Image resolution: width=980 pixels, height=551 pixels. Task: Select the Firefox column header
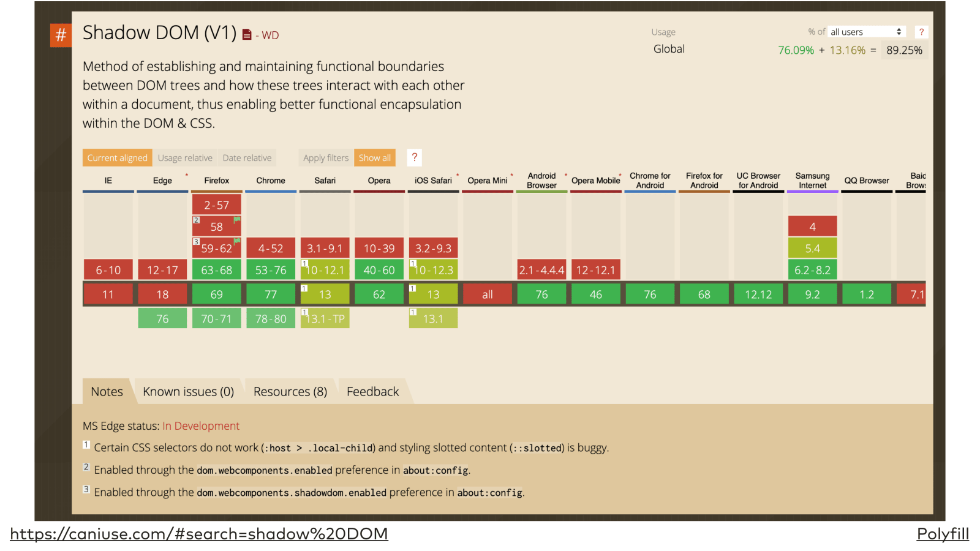(217, 181)
